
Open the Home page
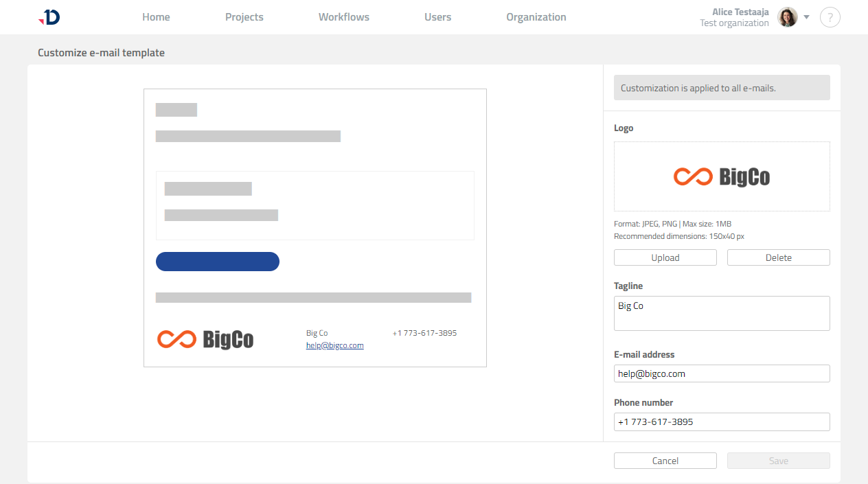[156, 16]
